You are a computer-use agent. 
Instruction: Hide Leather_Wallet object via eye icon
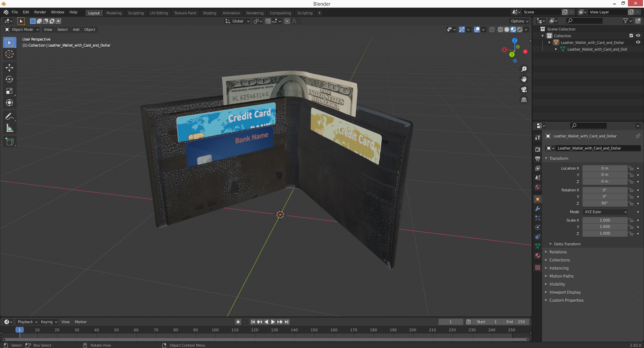[638, 42]
